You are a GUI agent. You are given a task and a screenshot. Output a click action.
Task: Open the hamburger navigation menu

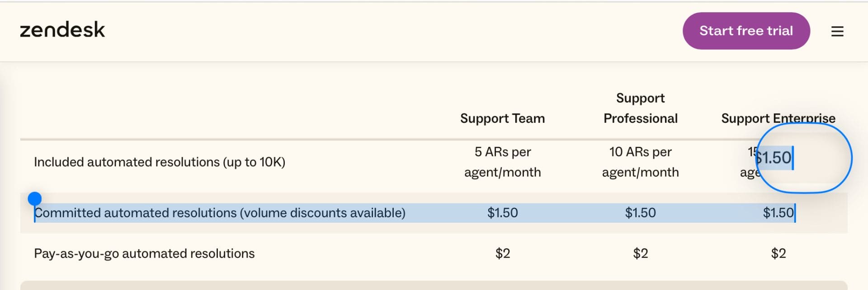coord(837,31)
